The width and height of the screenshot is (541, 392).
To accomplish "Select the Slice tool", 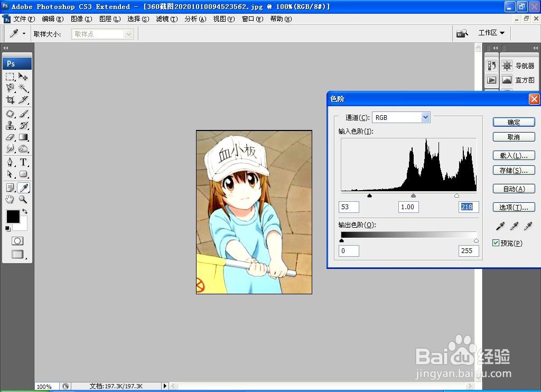I will pyautogui.click(x=23, y=100).
